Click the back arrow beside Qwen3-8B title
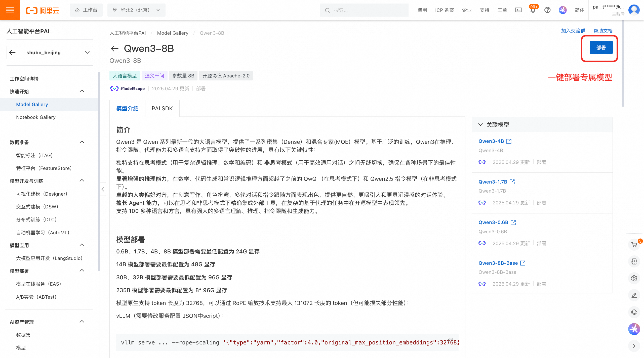644x358 pixels. [115, 49]
